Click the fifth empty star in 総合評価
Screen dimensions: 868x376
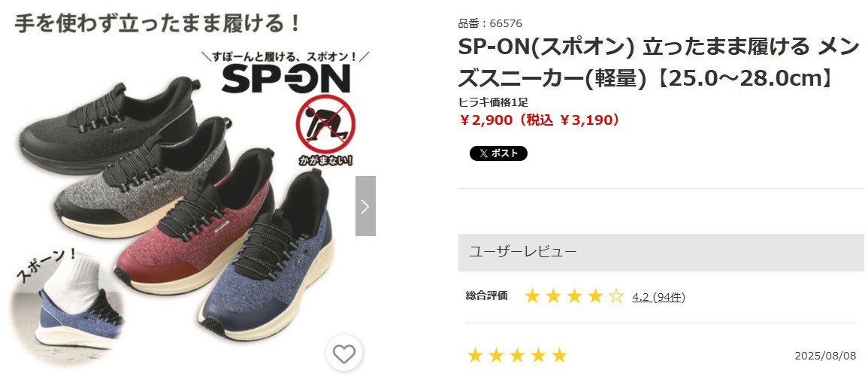tap(616, 296)
